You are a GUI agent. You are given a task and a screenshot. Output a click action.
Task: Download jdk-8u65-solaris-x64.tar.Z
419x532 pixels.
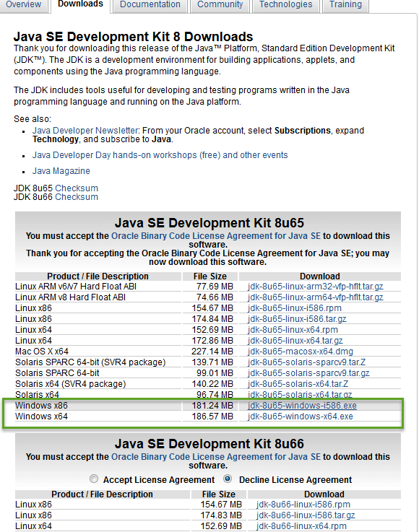click(x=298, y=384)
